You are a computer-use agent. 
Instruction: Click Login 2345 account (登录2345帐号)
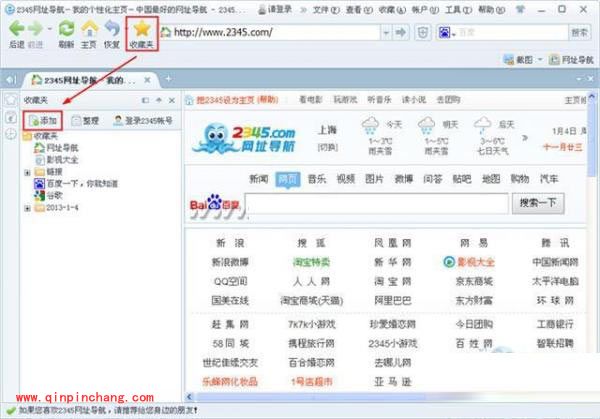coord(143,121)
